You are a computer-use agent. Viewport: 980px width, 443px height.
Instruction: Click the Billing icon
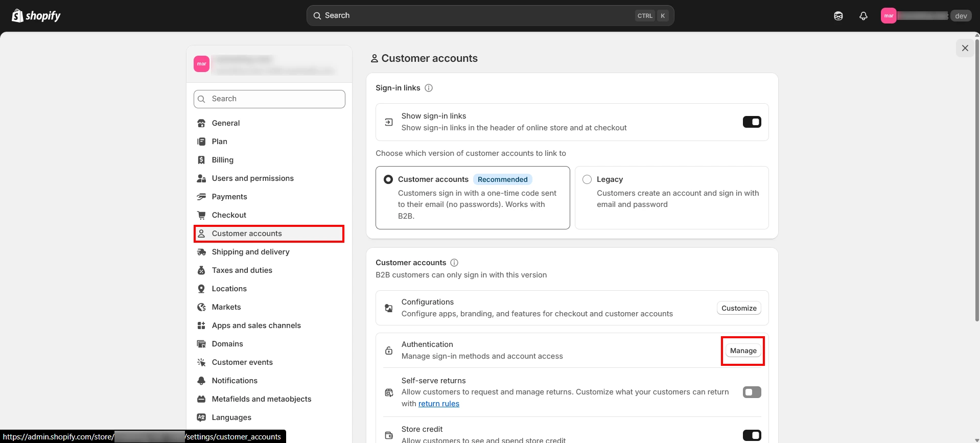(201, 160)
